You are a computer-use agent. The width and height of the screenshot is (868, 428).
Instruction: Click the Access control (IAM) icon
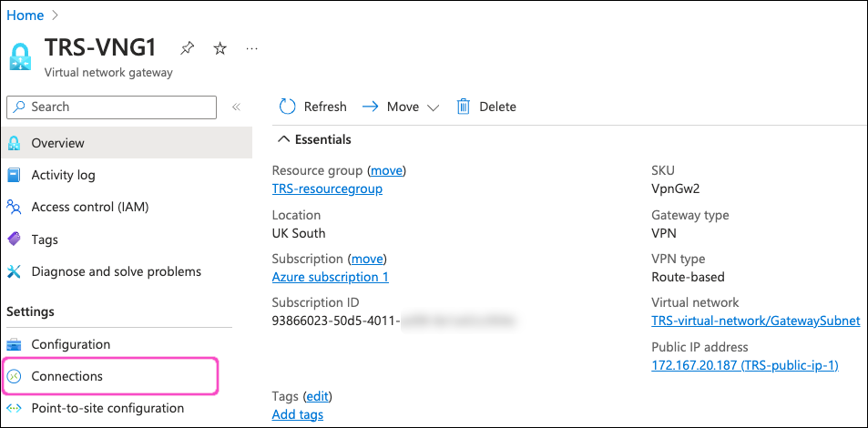point(15,207)
